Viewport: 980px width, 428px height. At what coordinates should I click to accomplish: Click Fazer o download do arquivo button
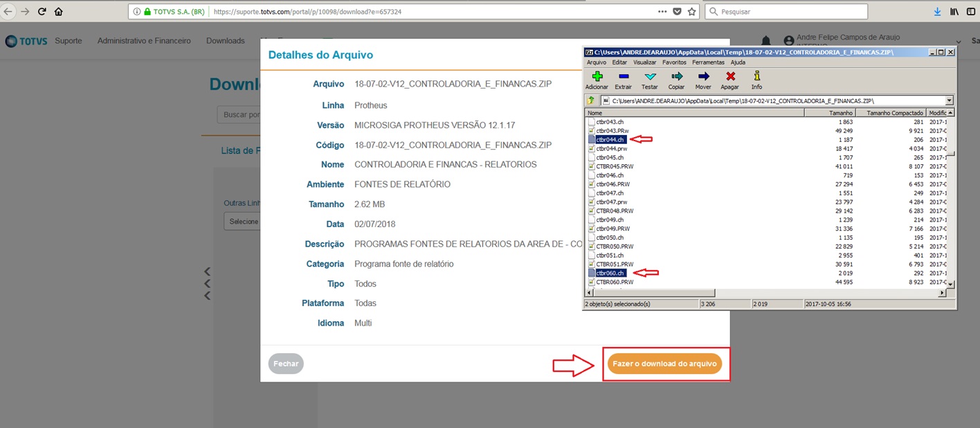664,364
